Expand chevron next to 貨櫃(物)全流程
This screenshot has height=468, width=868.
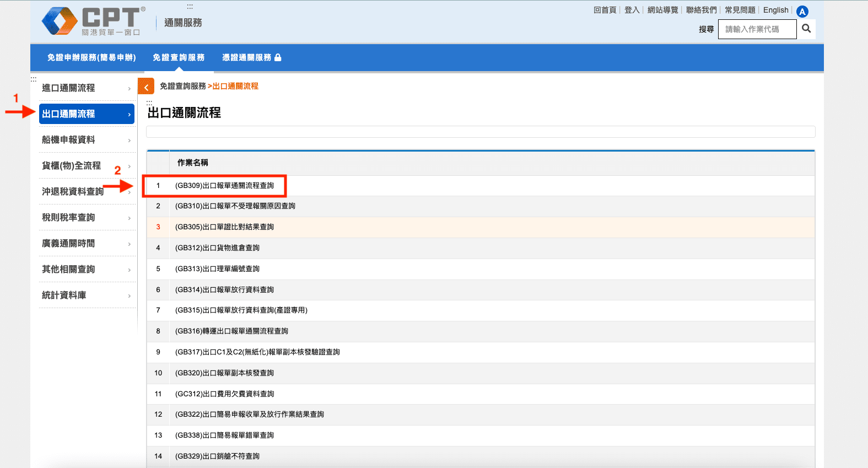(x=130, y=166)
